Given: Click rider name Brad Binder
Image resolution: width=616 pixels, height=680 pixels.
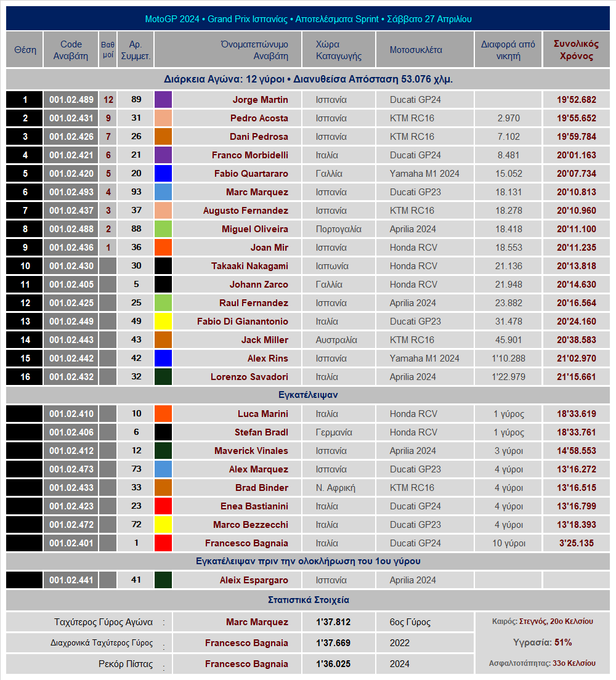Looking at the screenshot, I should click(262, 488).
